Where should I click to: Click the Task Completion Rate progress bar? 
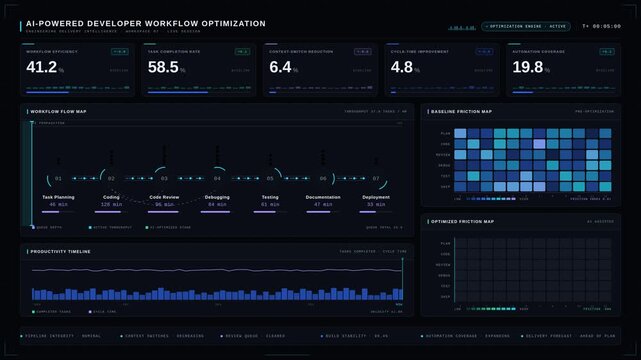click(x=199, y=92)
